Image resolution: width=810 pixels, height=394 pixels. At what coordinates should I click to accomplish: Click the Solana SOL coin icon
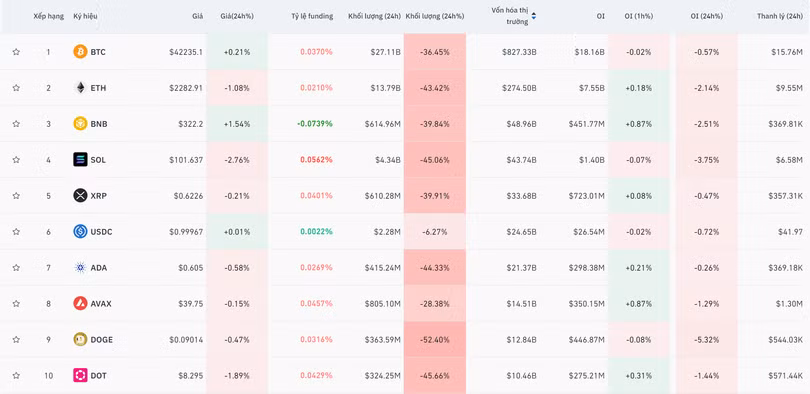tap(80, 160)
